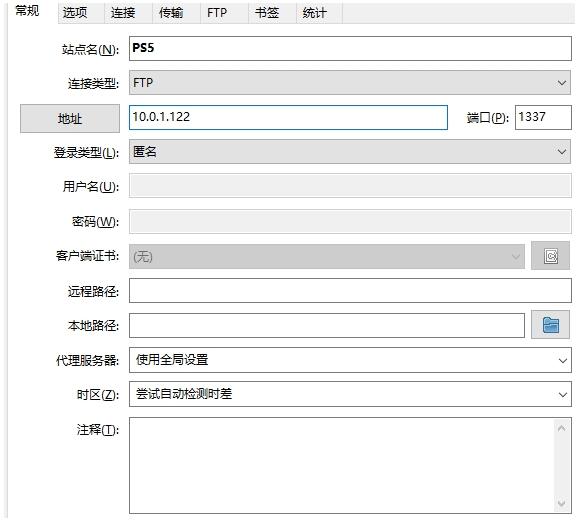
Task: Click the 地址 button
Action: (x=70, y=118)
